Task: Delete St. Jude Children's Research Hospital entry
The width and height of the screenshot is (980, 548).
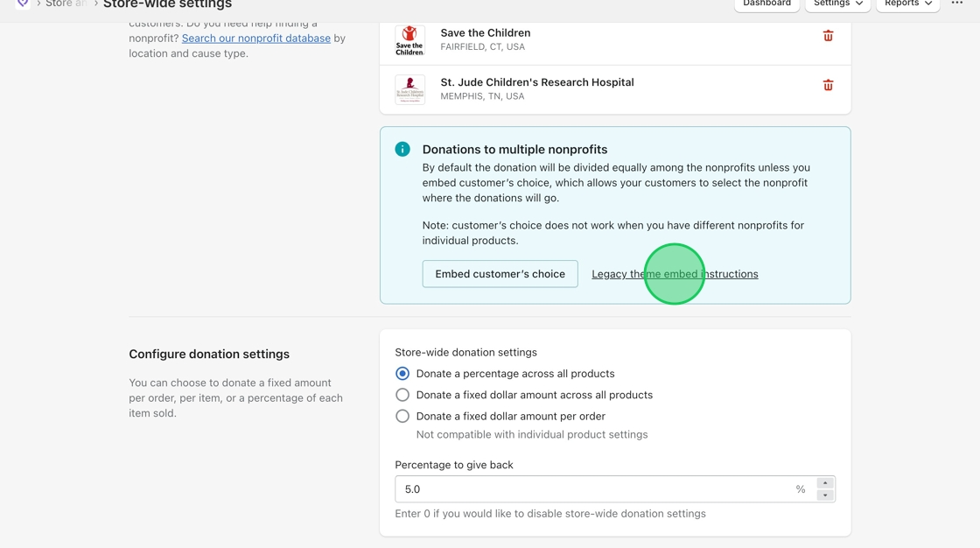Action: click(x=828, y=86)
